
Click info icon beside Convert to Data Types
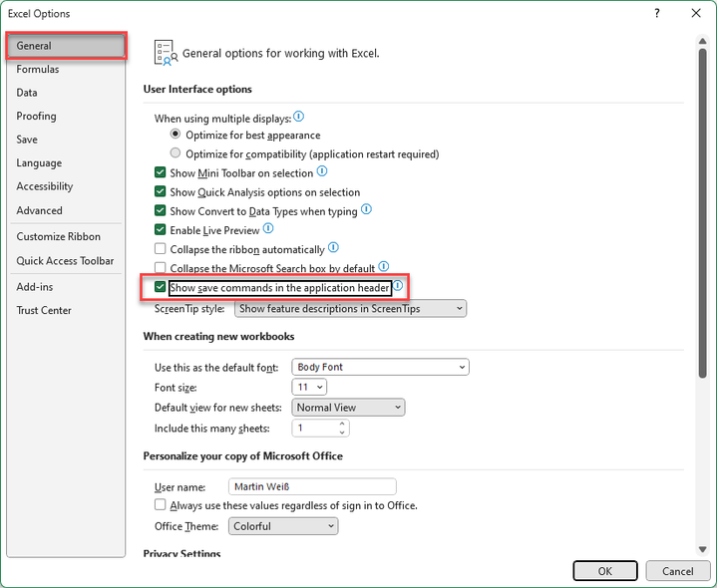pos(366,209)
